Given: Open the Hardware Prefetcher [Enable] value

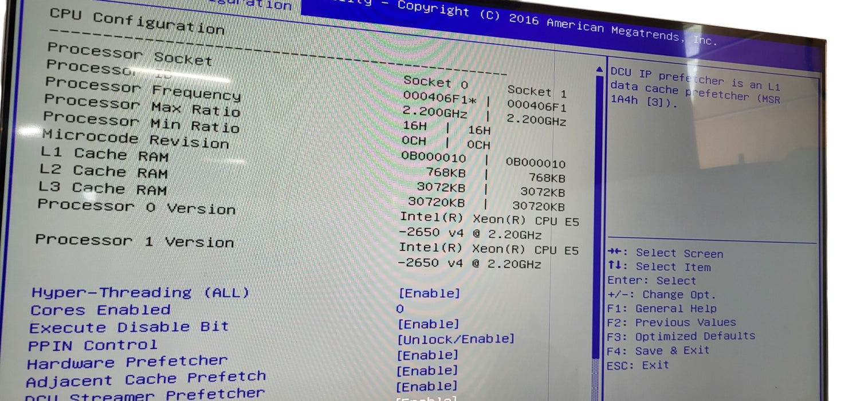Looking at the screenshot, I should pyautogui.click(x=427, y=355).
